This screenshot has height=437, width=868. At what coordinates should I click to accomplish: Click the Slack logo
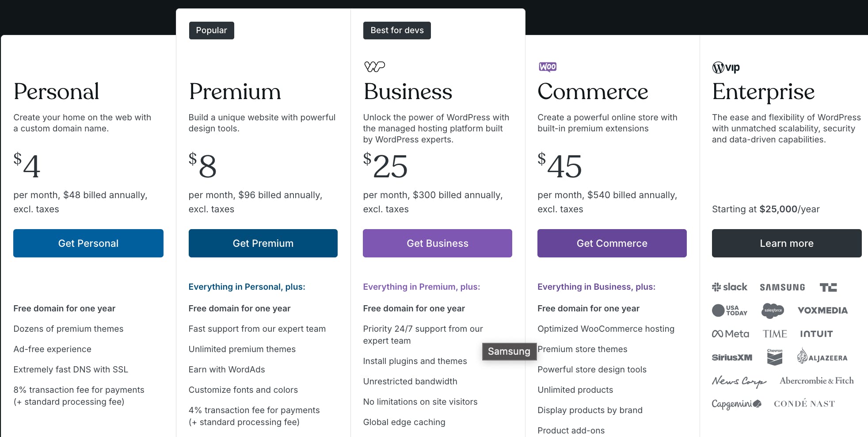click(729, 287)
